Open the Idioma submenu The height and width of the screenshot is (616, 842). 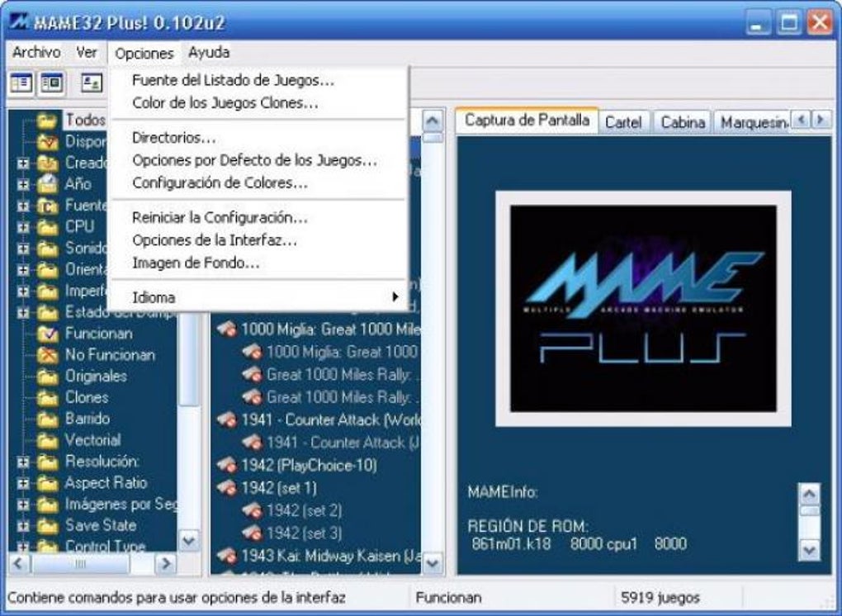pos(259,297)
